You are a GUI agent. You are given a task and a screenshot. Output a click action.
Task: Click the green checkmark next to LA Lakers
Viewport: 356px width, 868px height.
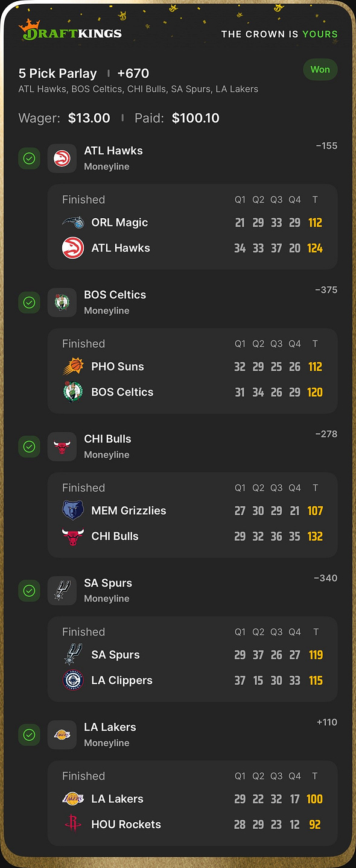tap(29, 735)
